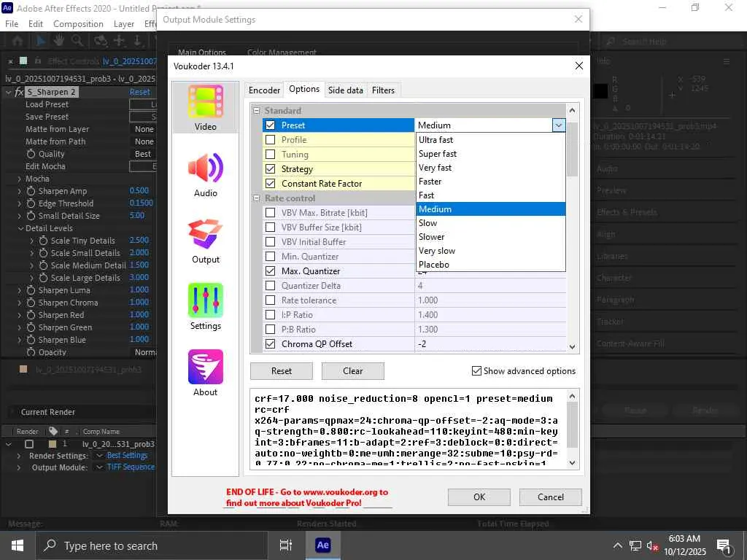Viewport: 747px width, 560px height.
Task: Enable VBV Max. Bitrate checkbox
Action: (270, 213)
